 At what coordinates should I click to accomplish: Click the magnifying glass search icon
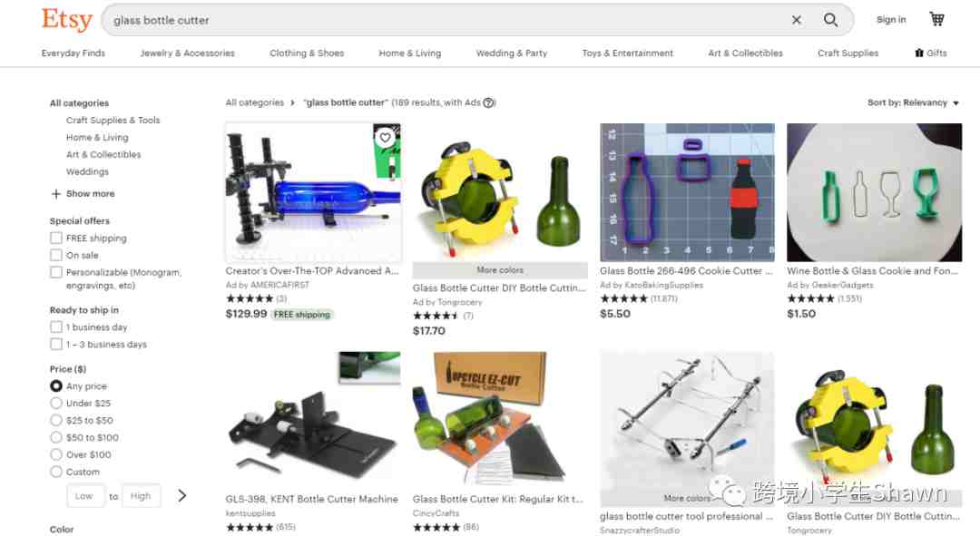point(830,20)
